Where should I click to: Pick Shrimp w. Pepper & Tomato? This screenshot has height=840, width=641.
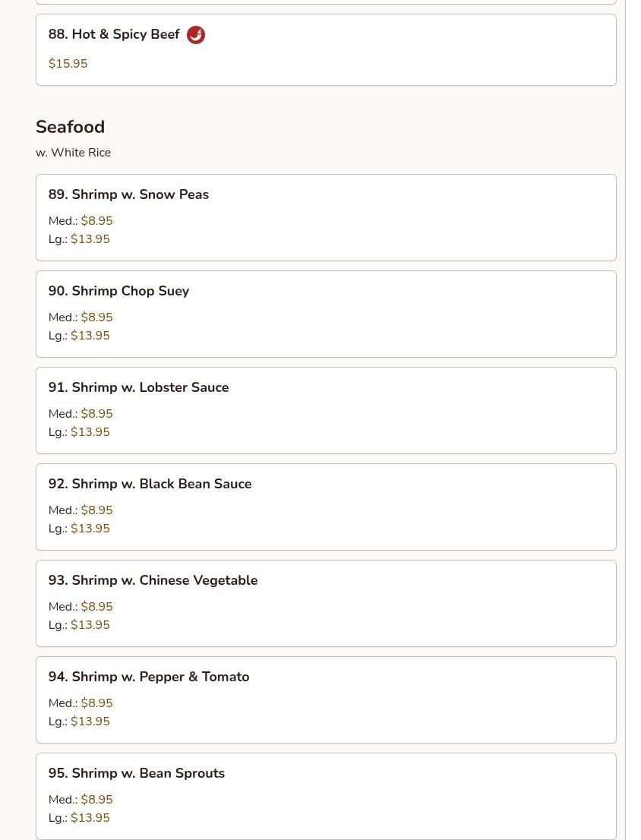(x=149, y=677)
